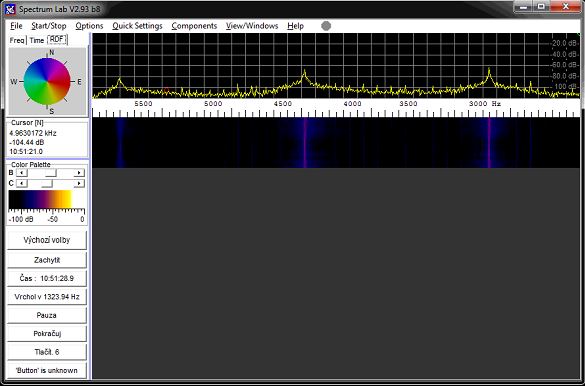Switch to the Freq tab
The image size is (585, 386).
pyautogui.click(x=17, y=40)
